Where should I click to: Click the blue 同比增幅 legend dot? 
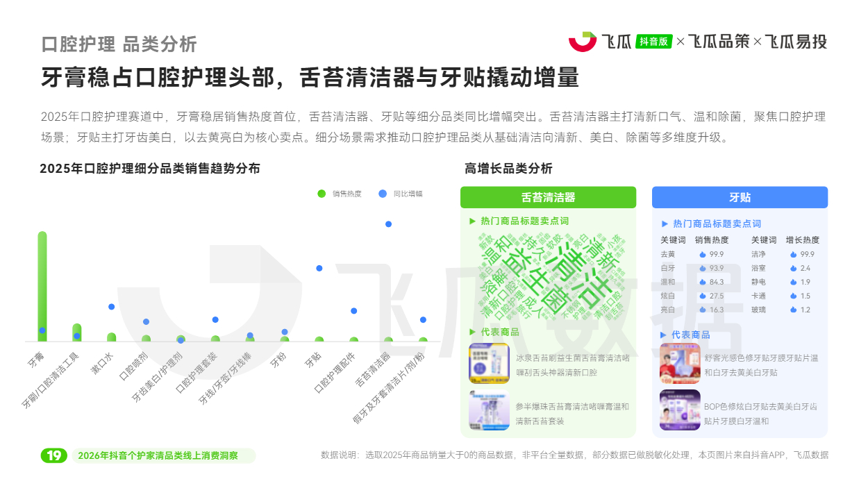point(383,194)
